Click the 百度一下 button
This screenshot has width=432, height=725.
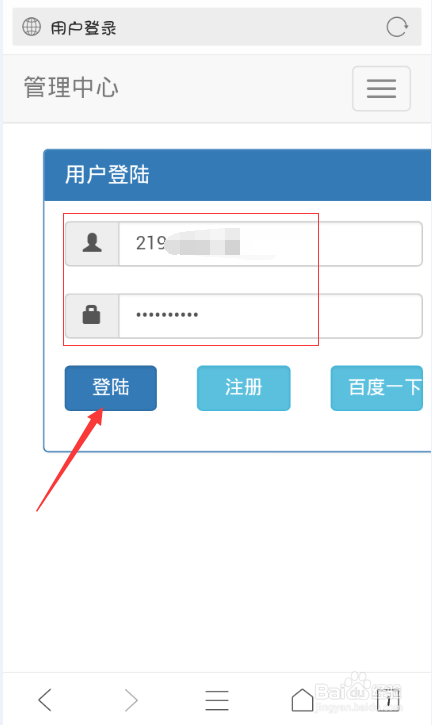[x=376, y=388]
